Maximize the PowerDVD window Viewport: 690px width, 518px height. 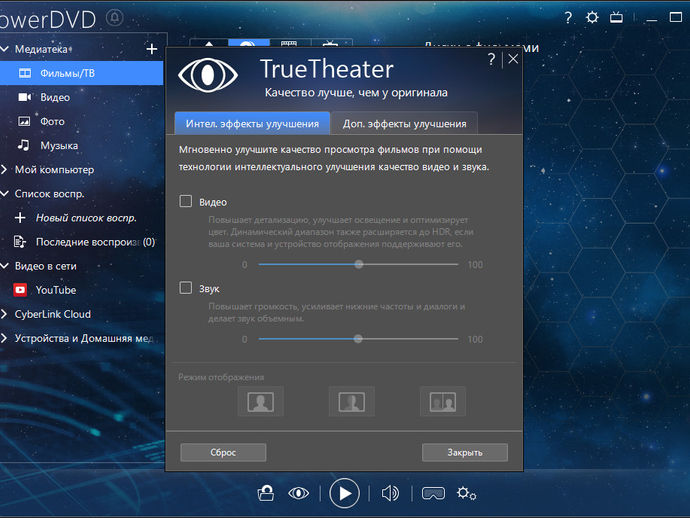675,18
